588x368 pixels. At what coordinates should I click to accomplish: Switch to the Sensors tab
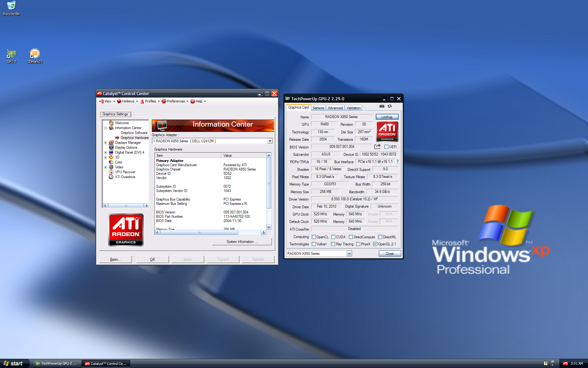(318, 108)
